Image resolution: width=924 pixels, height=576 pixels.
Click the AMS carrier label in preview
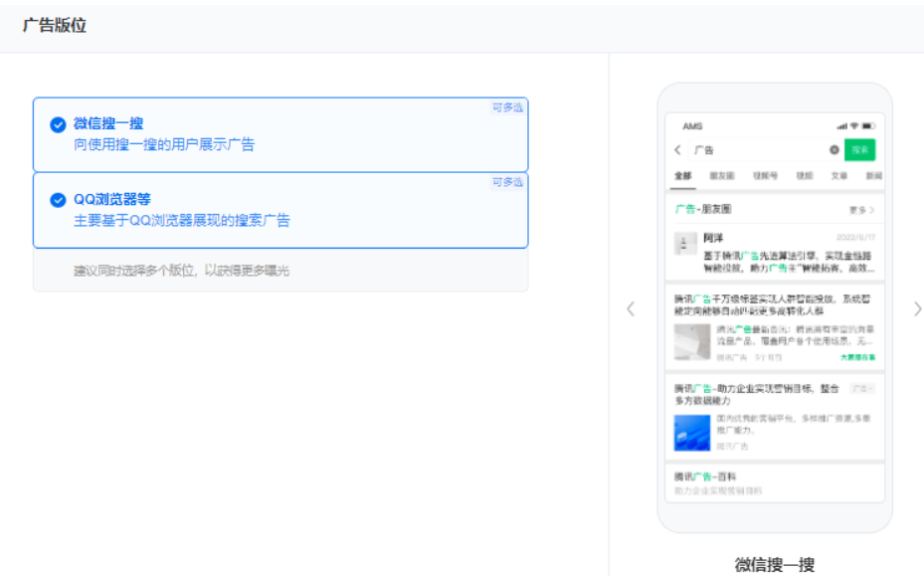tap(692, 126)
